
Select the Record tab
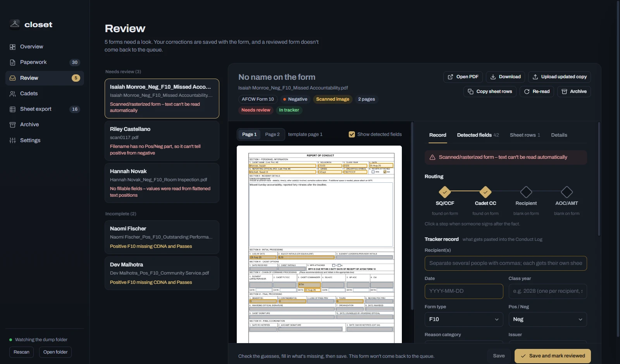pyautogui.click(x=438, y=135)
